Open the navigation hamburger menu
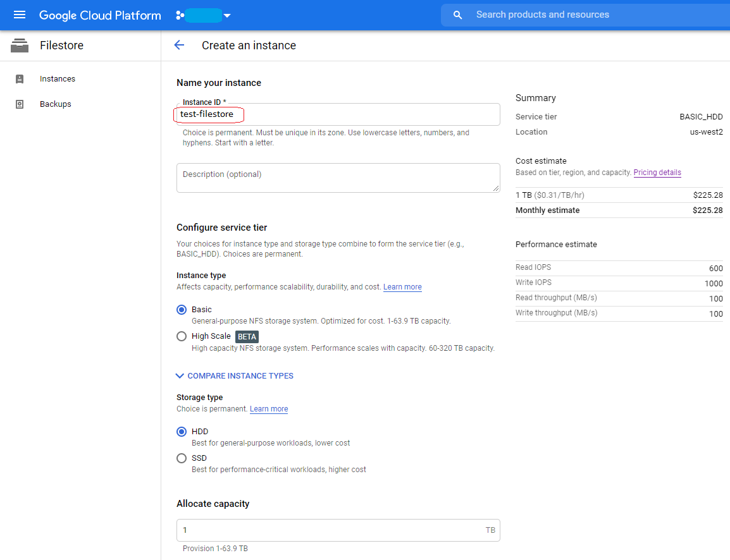This screenshot has height=560, width=730. point(19,15)
